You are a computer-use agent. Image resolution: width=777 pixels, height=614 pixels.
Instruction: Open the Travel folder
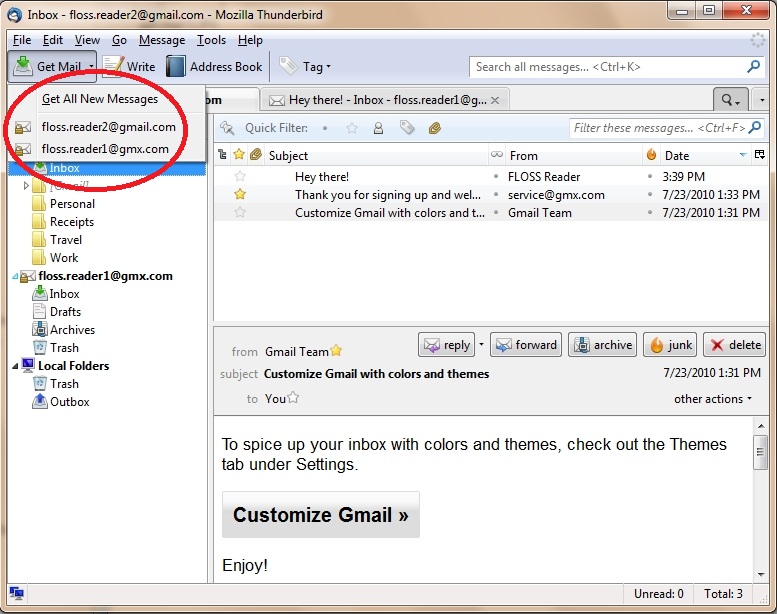[x=57, y=240]
